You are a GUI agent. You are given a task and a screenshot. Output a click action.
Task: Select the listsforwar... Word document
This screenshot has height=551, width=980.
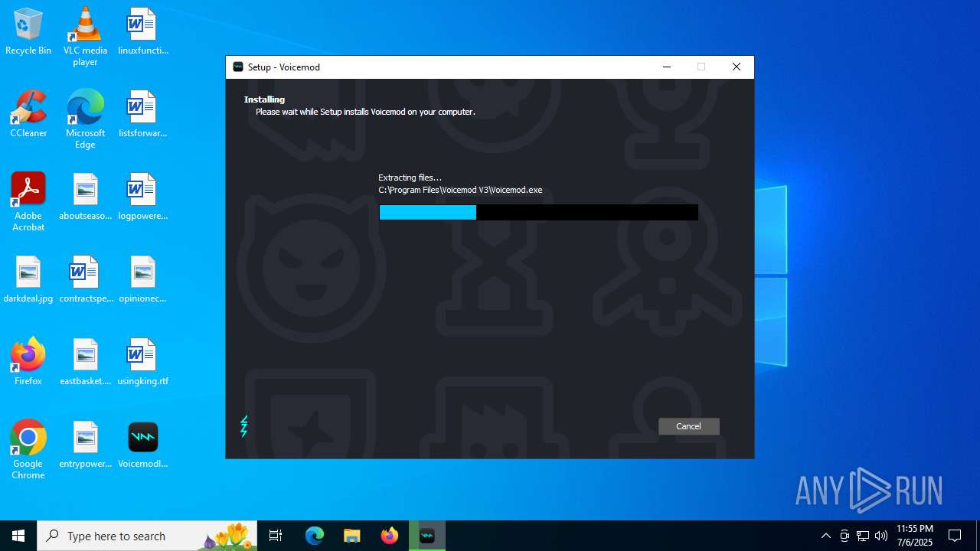coord(142,115)
